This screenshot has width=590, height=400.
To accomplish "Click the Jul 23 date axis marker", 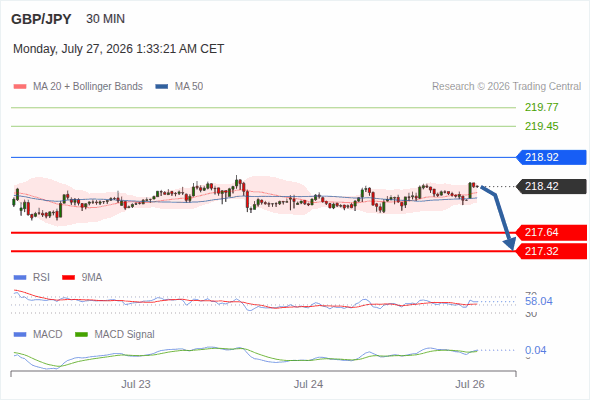I will point(135,384).
